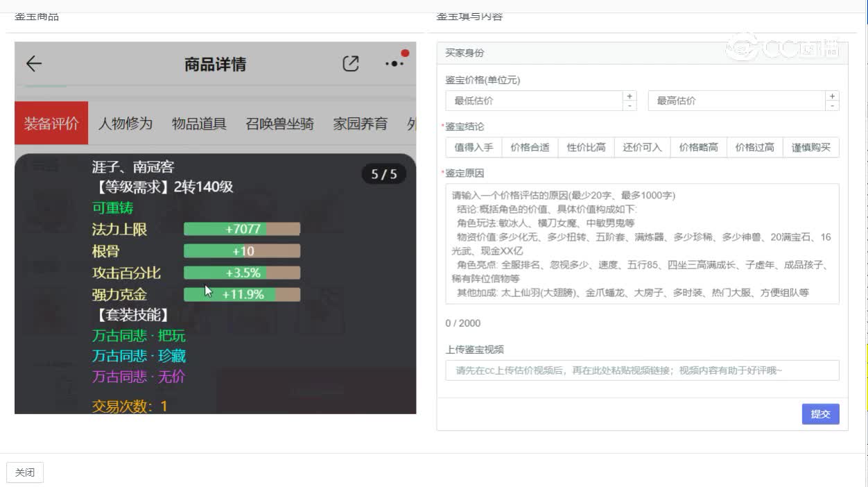Click the 万古同悲 · 无价 skill text
The image size is (868, 487).
point(139,377)
